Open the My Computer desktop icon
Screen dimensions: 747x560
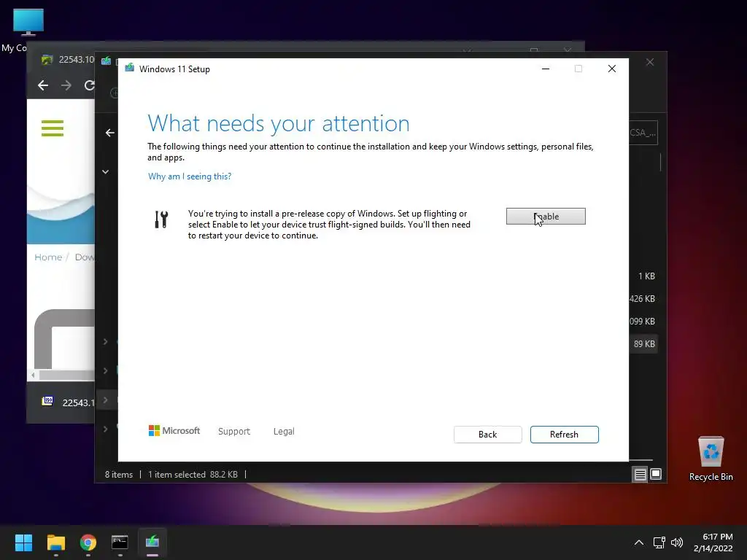[x=28, y=30]
